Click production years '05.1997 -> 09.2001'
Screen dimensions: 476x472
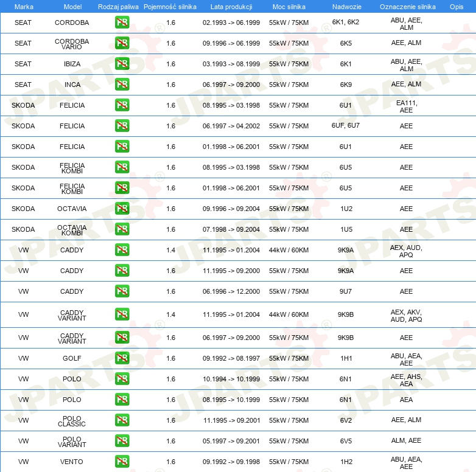pyautogui.click(x=231, y=441)
